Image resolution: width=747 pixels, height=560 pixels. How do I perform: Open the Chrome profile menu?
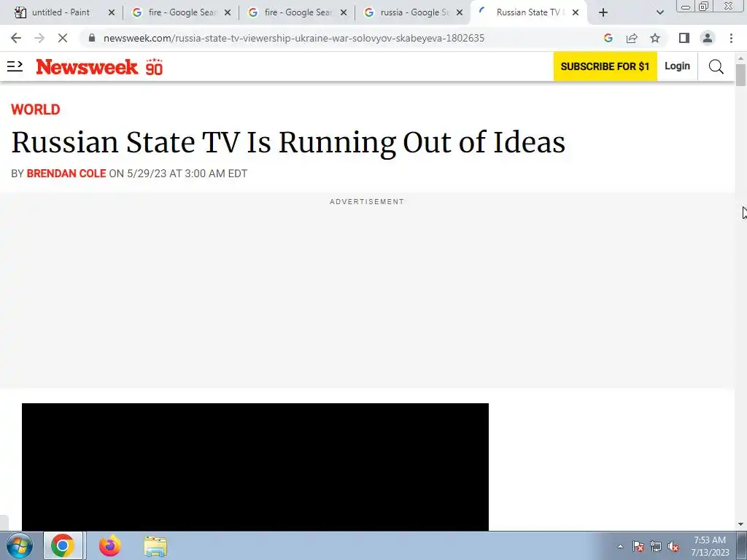tap(708, 38)
